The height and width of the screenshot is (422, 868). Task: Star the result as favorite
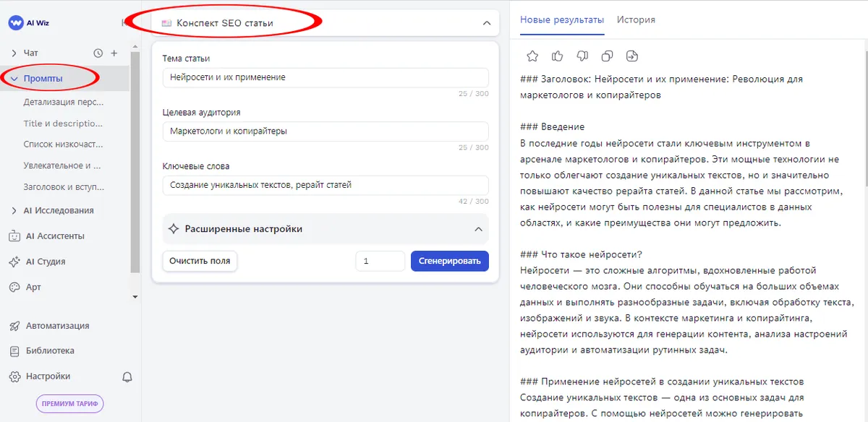click(x=532, y=56)
